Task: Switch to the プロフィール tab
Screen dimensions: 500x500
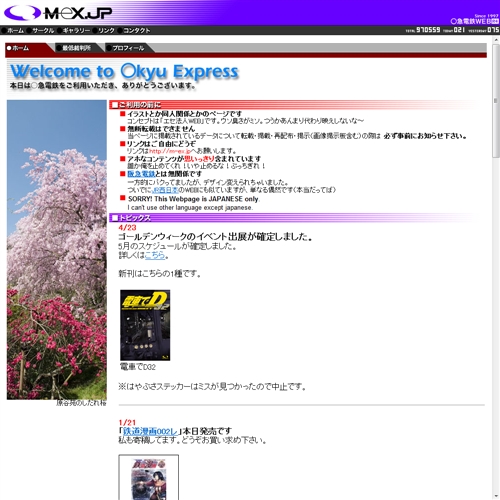Action: [x=128, y=48]
